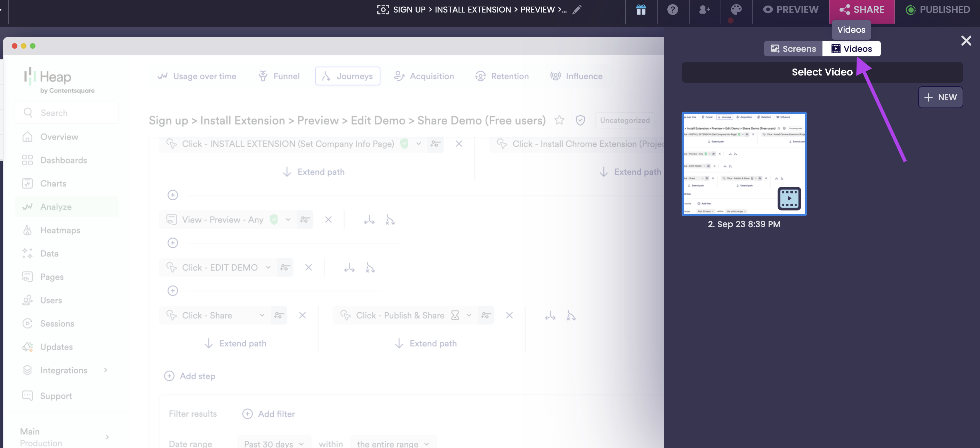Open Updates in sidebar
The height and width of the screenshot is (448, 980).
66,347
